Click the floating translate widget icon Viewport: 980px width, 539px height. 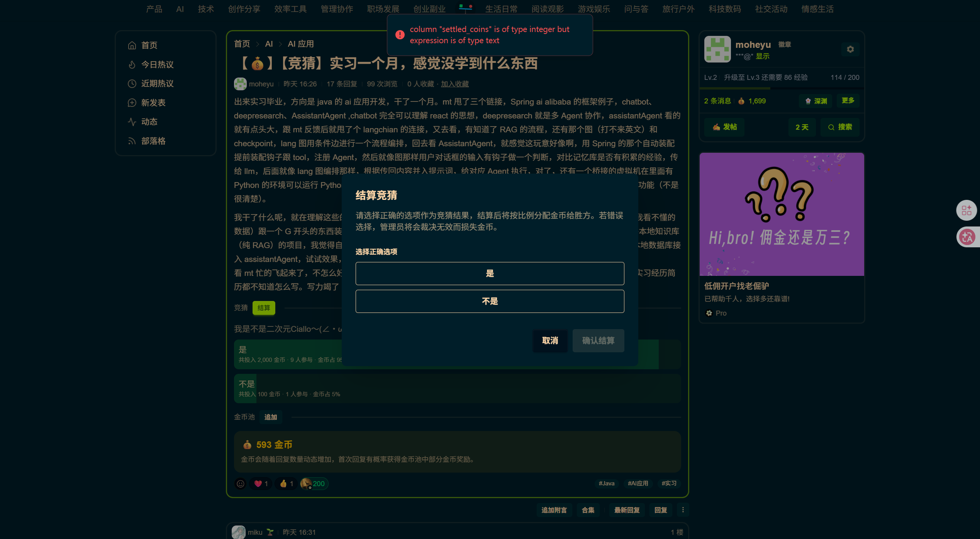(967, 237)
